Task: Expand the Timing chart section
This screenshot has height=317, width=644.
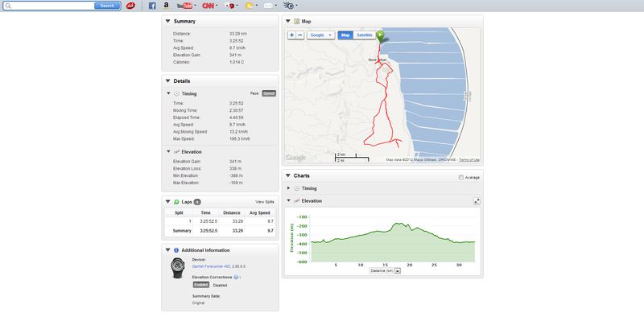Action: [x=289, y=188]
